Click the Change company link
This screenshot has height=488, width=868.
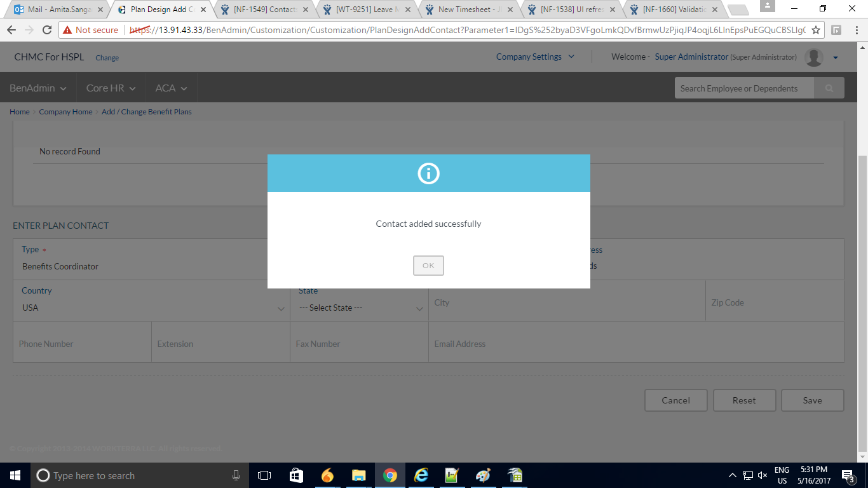point(107,58)
